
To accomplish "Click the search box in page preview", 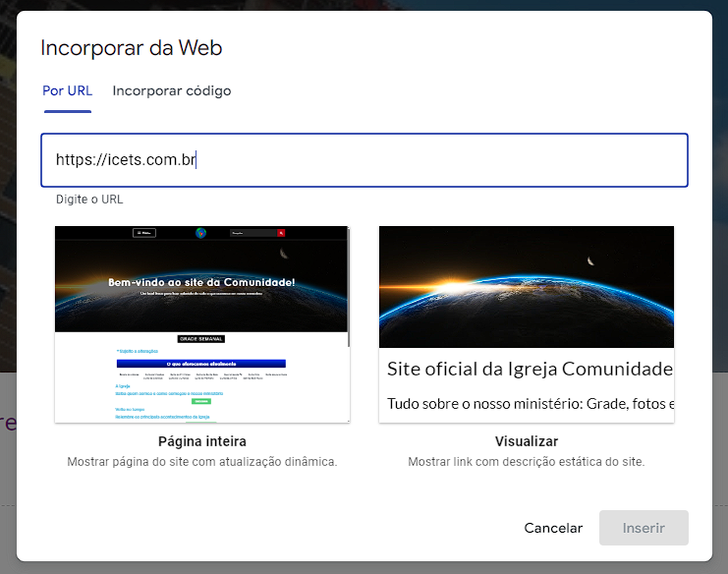I will pyautogui.click(x=252, y=233).
